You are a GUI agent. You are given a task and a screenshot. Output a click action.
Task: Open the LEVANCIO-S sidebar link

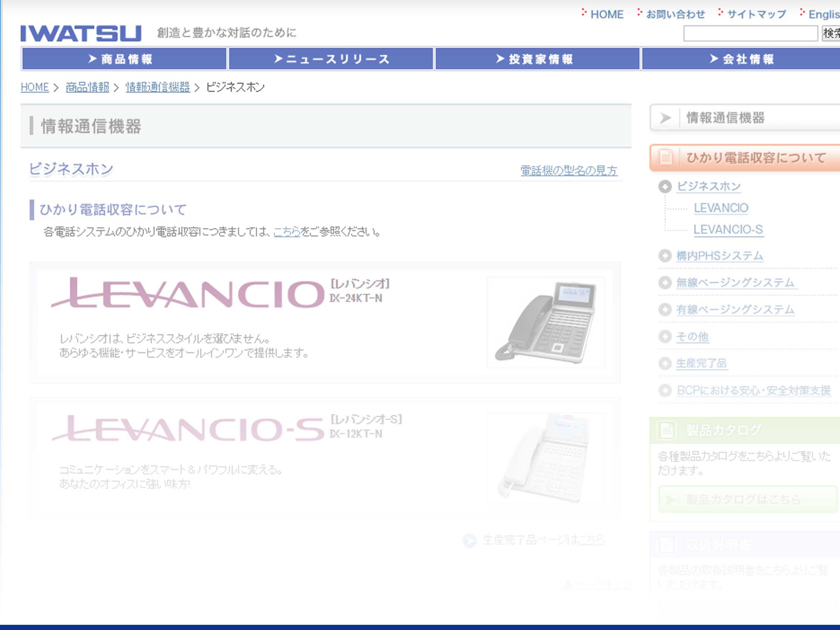(729, 230)
